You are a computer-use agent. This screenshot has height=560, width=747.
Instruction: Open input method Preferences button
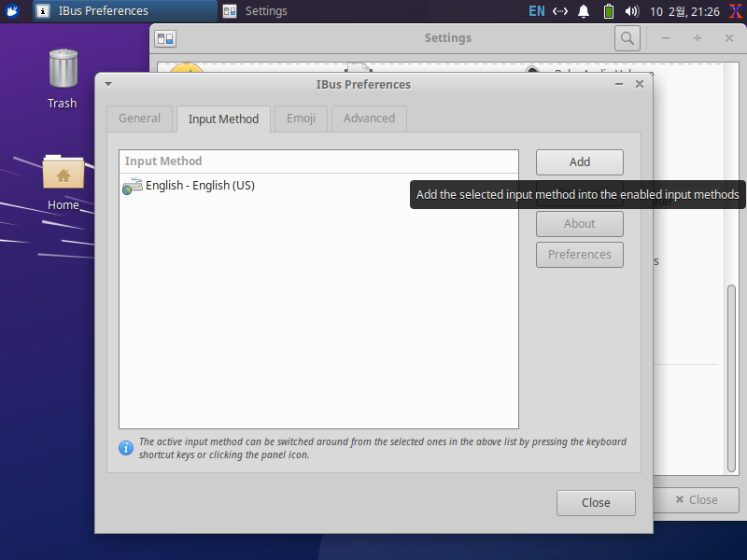tap(579, 255)
